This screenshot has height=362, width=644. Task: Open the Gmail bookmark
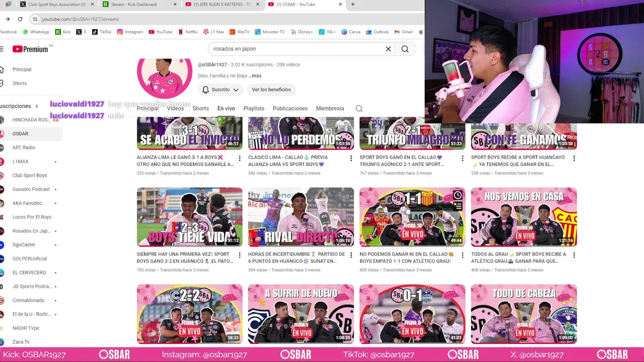click(403, 32)
